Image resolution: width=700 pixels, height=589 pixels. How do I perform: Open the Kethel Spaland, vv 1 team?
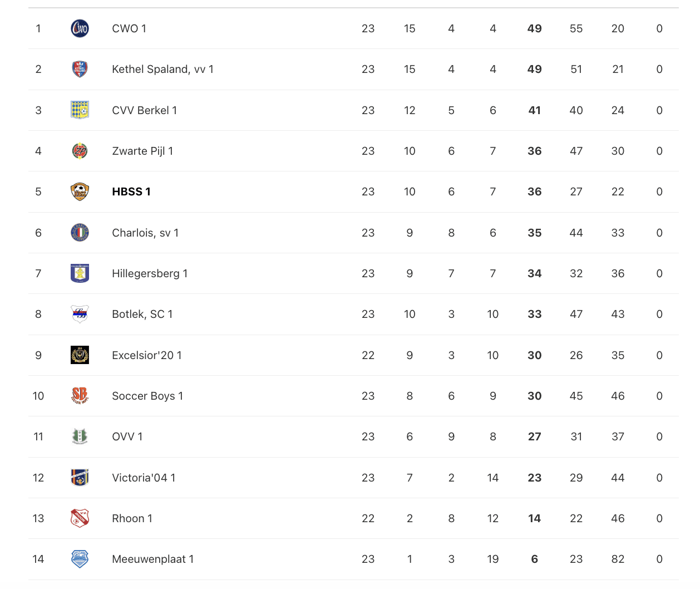coord(162,69)
